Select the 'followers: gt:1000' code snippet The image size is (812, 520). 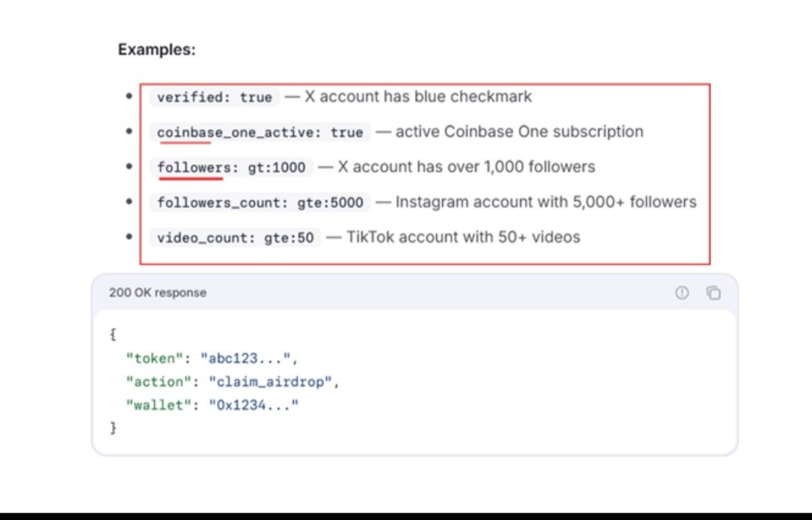point(232,168)
